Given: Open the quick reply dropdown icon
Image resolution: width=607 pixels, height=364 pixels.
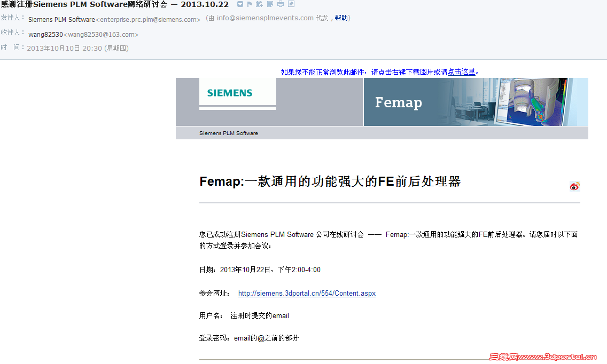Looking at the screenshot, I should 240,4.
